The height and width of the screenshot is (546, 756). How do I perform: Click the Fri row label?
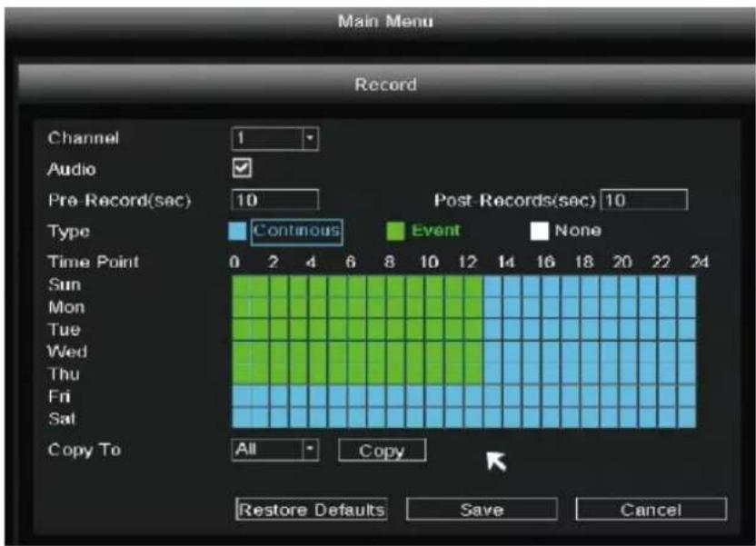coord(59,397)
